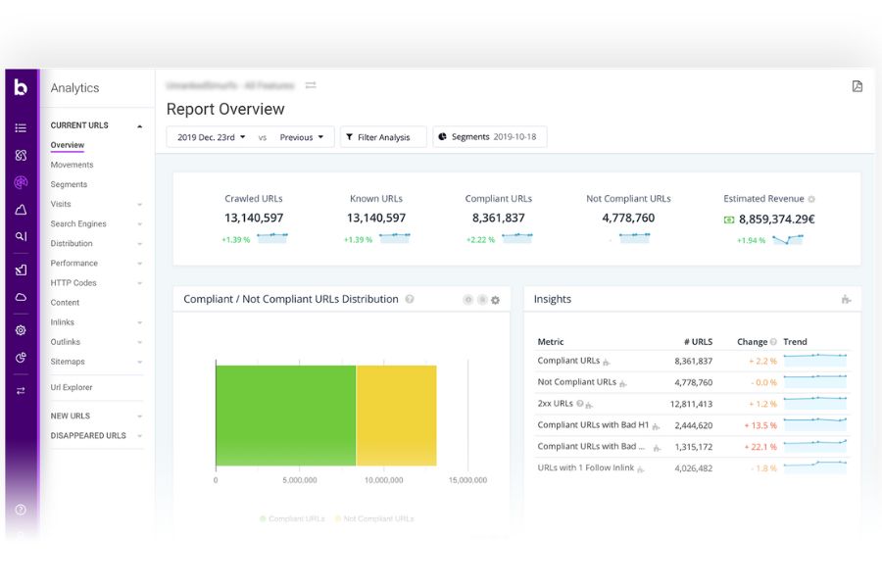
Task: Click the compare arrows icon beside the project name
Action: 310,85
